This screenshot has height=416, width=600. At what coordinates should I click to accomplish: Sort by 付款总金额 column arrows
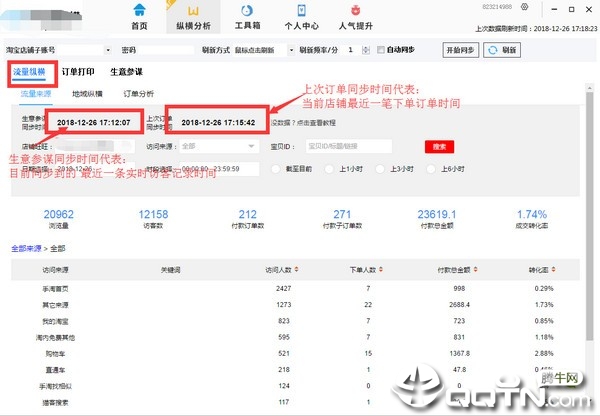coord(475,270)
